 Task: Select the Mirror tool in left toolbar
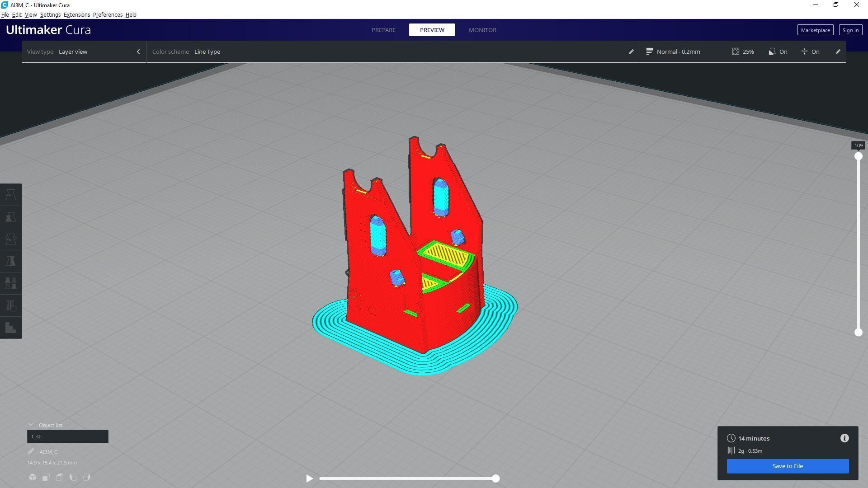pos(11,261)
